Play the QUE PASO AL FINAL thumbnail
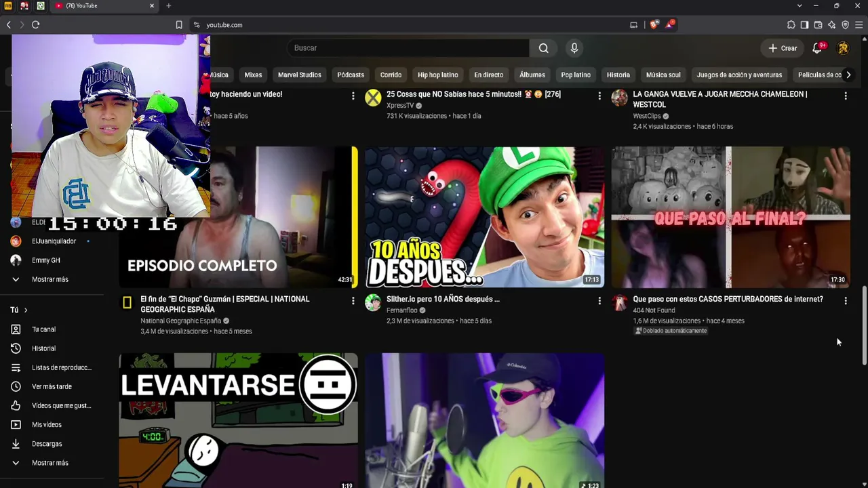Image resolution: width=868 pixels, height=488 pixels. (x=730, y=218)
